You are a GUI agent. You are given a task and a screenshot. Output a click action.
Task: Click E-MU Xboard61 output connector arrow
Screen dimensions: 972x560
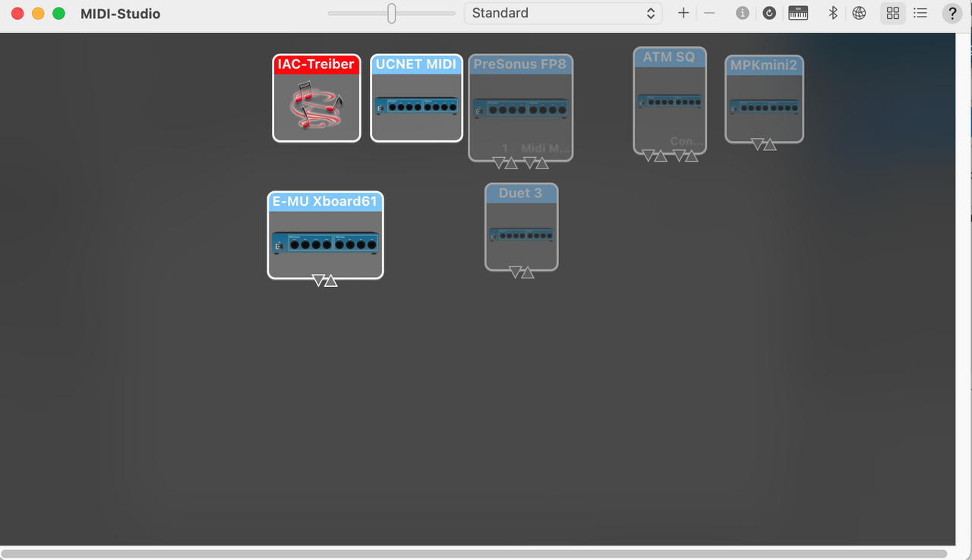coord(331,281)
